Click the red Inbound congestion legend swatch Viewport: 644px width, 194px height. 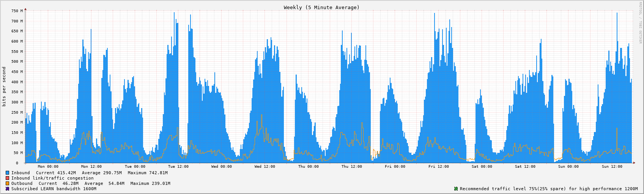7,178
